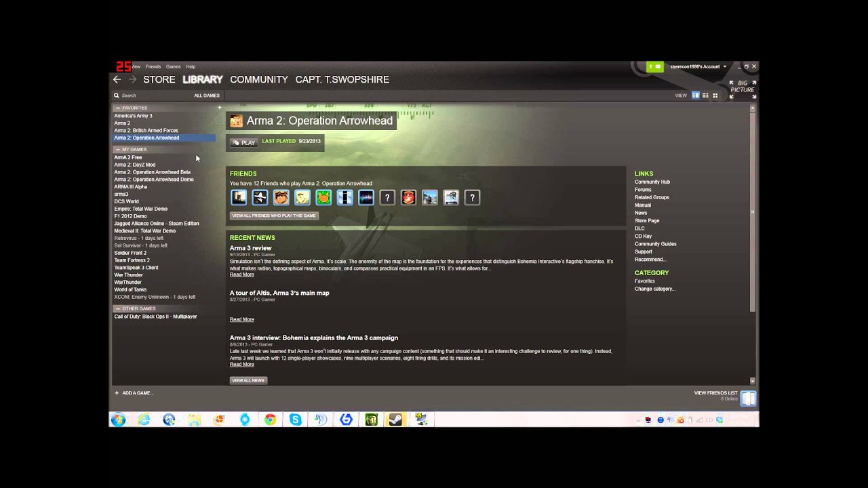Switch library to list view
Screen dimensions: 868x488
point(705,96)
